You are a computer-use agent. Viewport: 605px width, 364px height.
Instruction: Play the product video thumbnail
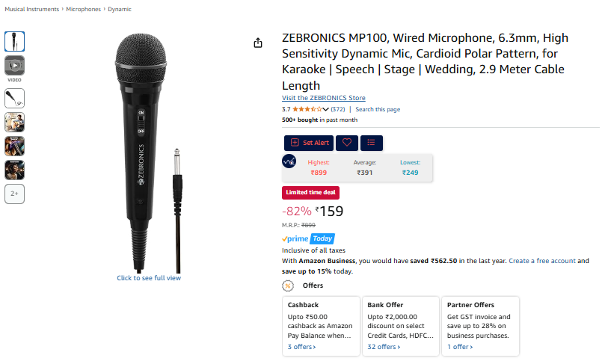point(15,65)
